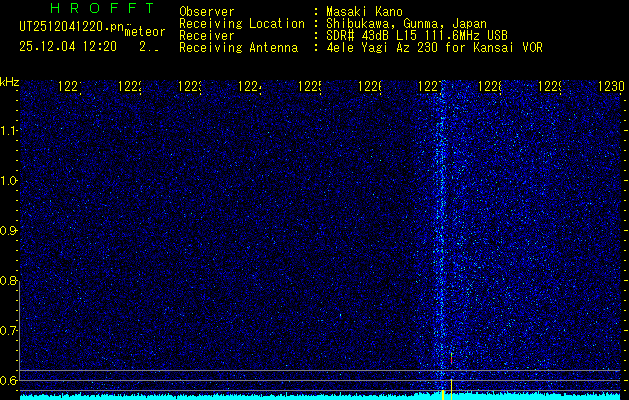This screenshot has width=629, height=400.
Task: Select the file name UT2512041220.pn
Action: coord(72,27)
